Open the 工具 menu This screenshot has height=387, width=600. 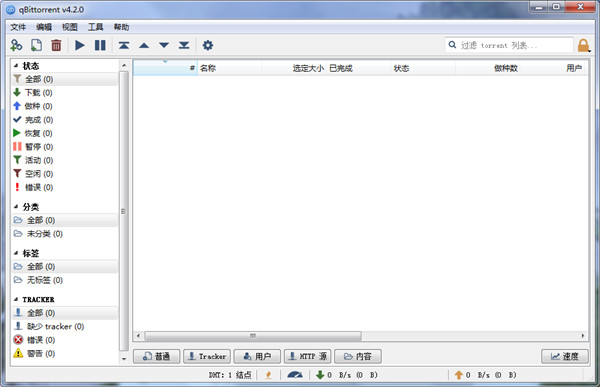(96, 27)
